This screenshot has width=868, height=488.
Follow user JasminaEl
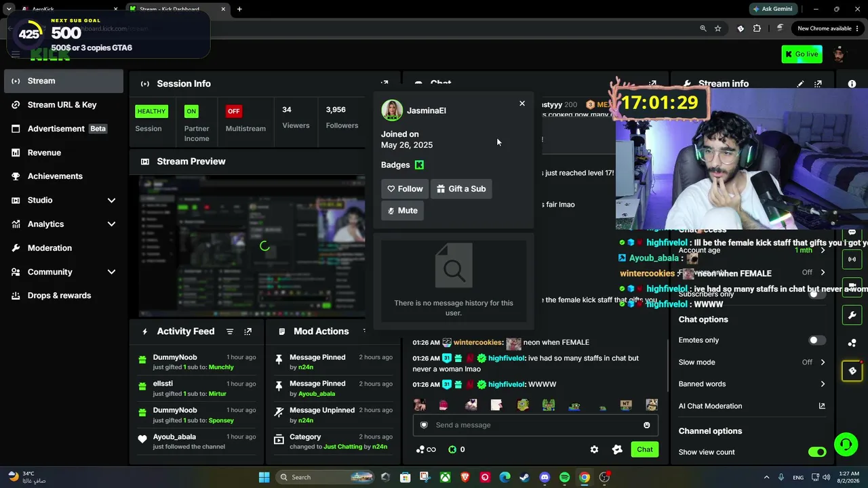[x=405, y=189]
